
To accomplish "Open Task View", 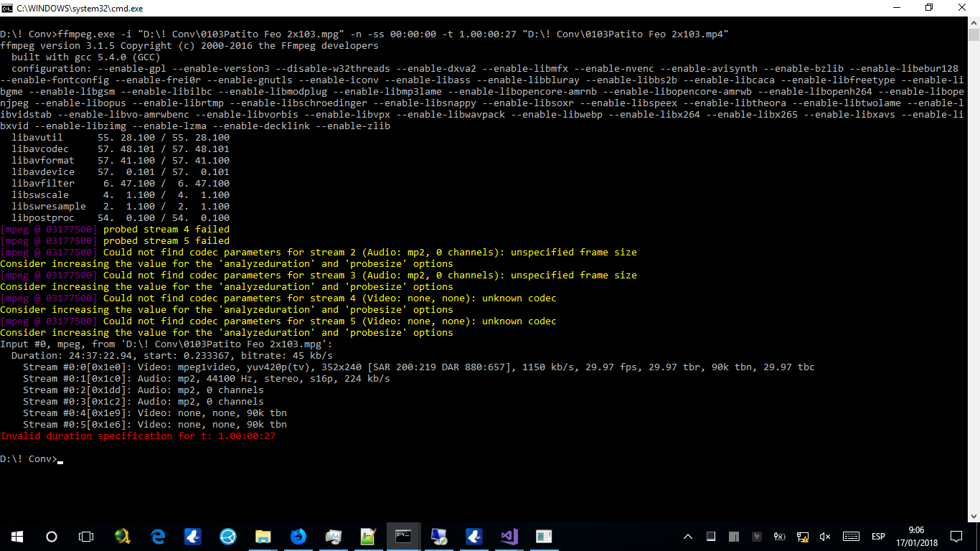I will (85, 536).
